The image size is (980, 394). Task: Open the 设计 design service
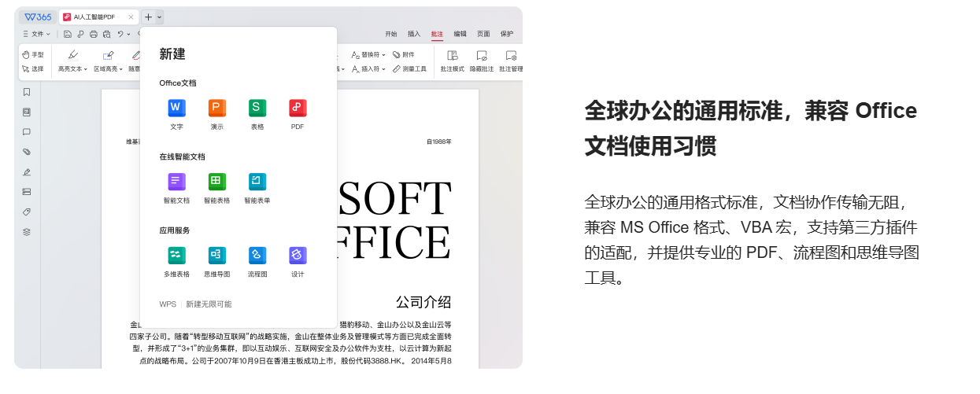point(298,256)
